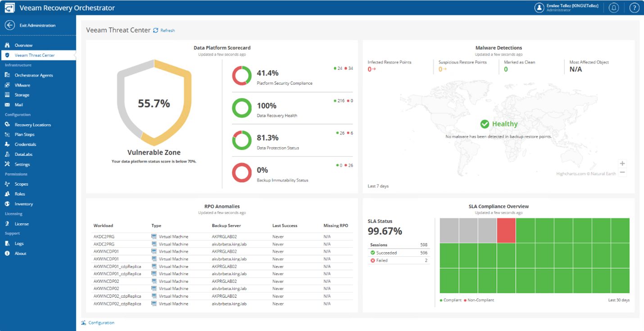Image resolution: width=644 pixels, height=331 pixels.
Task: Click Exit Administration
Action: pyautogui.click(x=37, y=25)
